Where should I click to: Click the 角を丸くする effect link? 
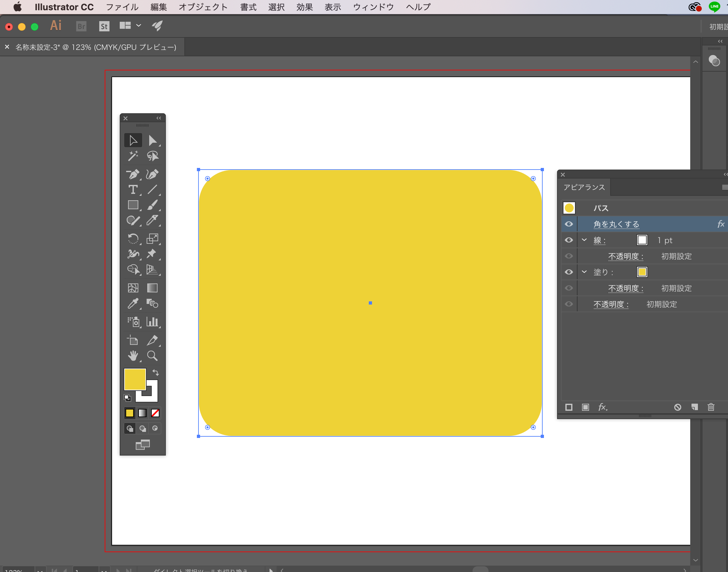616,224
